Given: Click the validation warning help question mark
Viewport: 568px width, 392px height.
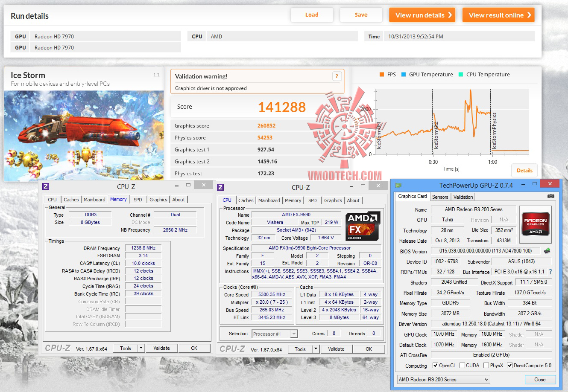Looking at the screenshot, I should coord(337,76).
